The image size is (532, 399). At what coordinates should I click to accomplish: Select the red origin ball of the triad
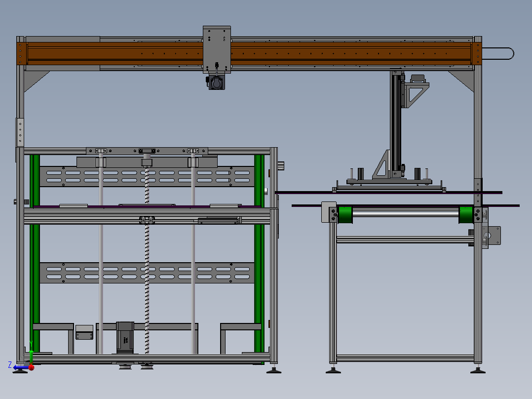[32, 367]
